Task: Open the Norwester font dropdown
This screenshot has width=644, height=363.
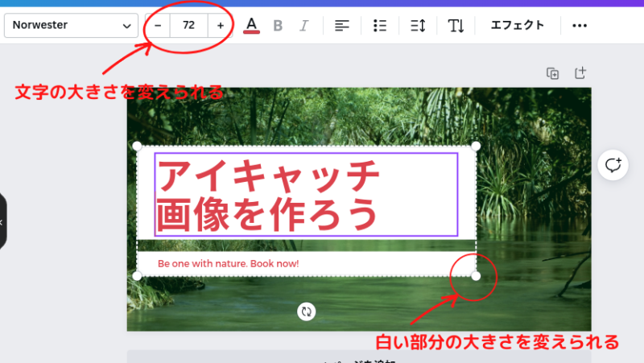Action: coord(71,26)
